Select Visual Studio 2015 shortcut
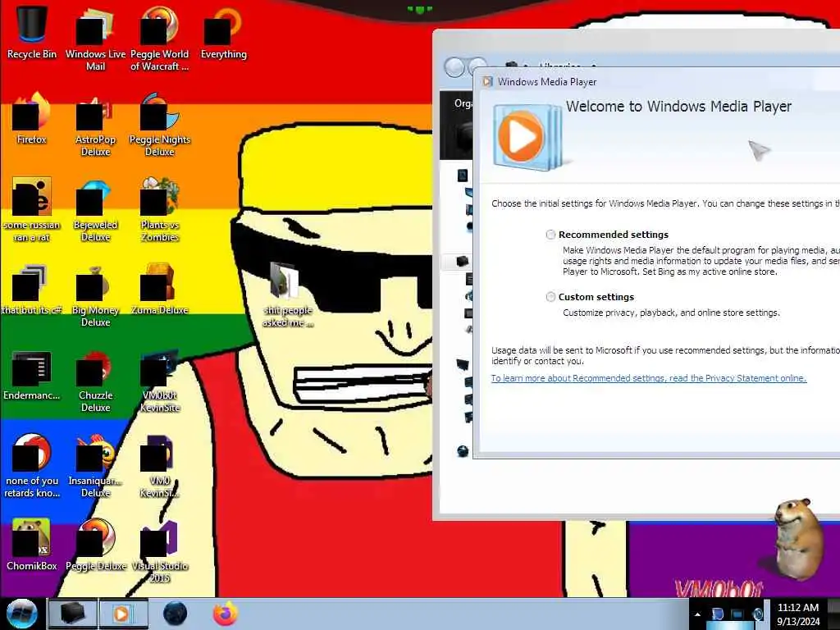The height and width of the screenshot is (630, 840). tap(160, 550)
